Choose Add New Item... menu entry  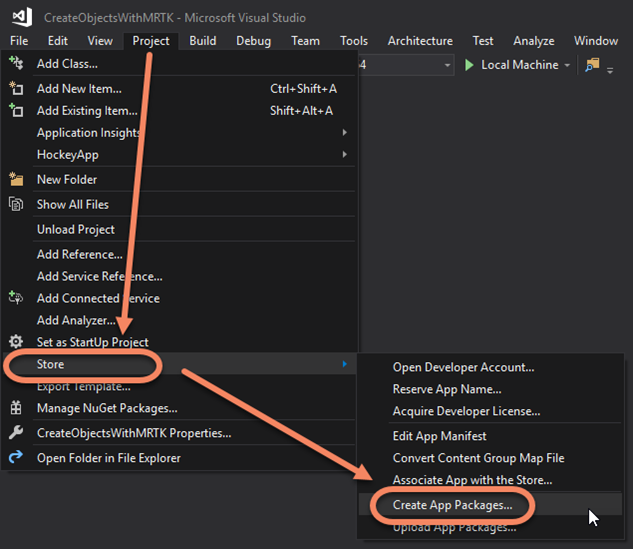click(180, 88)
